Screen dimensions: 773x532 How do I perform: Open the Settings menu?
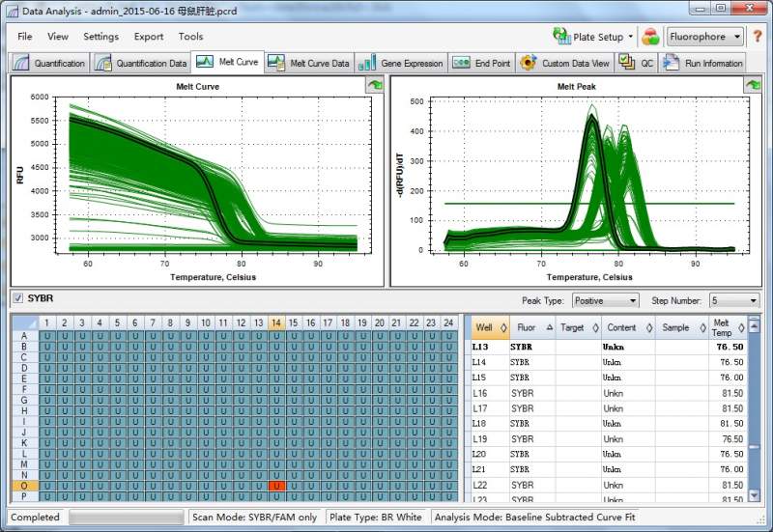point(101,37)
